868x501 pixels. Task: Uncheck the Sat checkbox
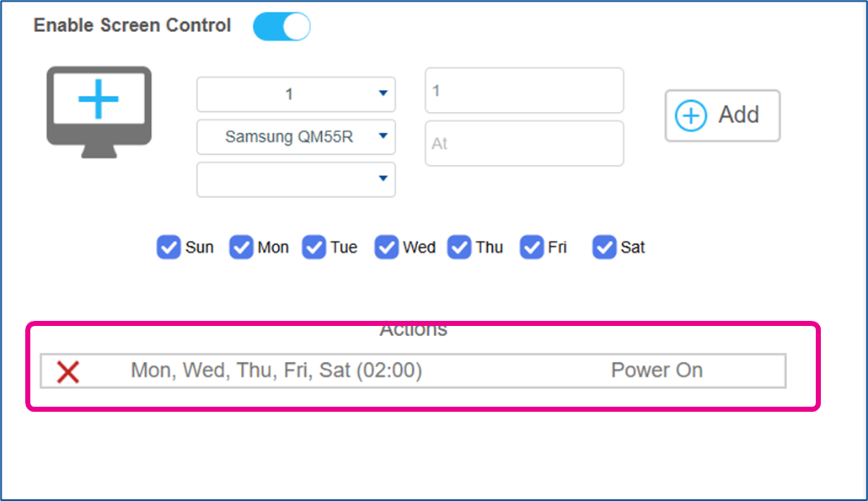(x=604, y=248)
